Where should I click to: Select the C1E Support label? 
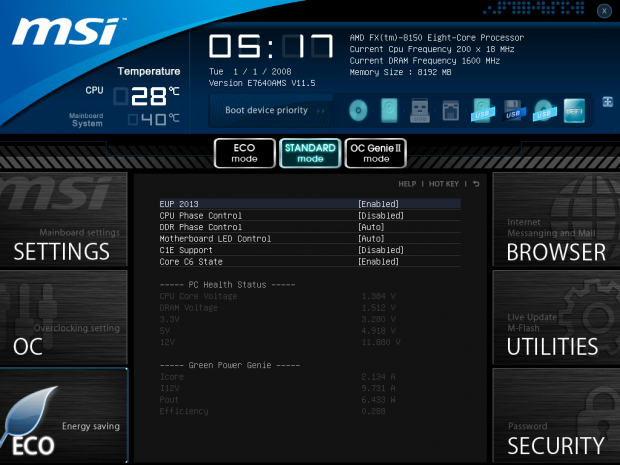(x=186, y=250)
